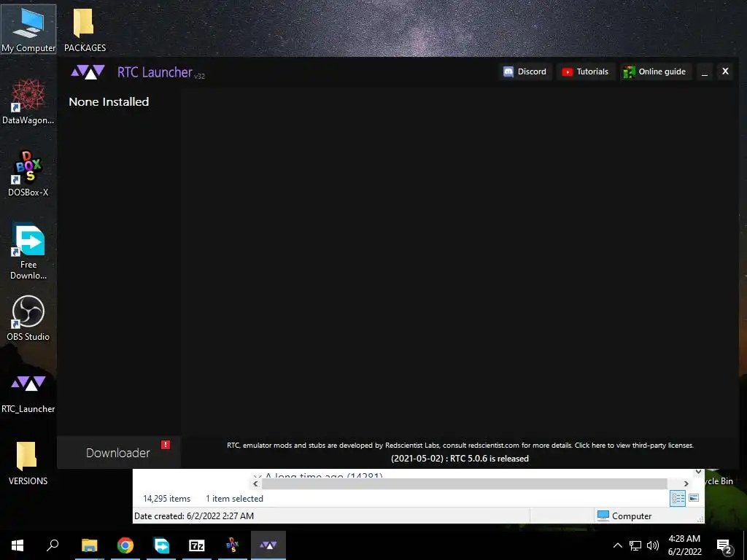This screenshot has height=560, width=747.
Task: Click RTC Launcher taskbar button
Action: [268, 545]
